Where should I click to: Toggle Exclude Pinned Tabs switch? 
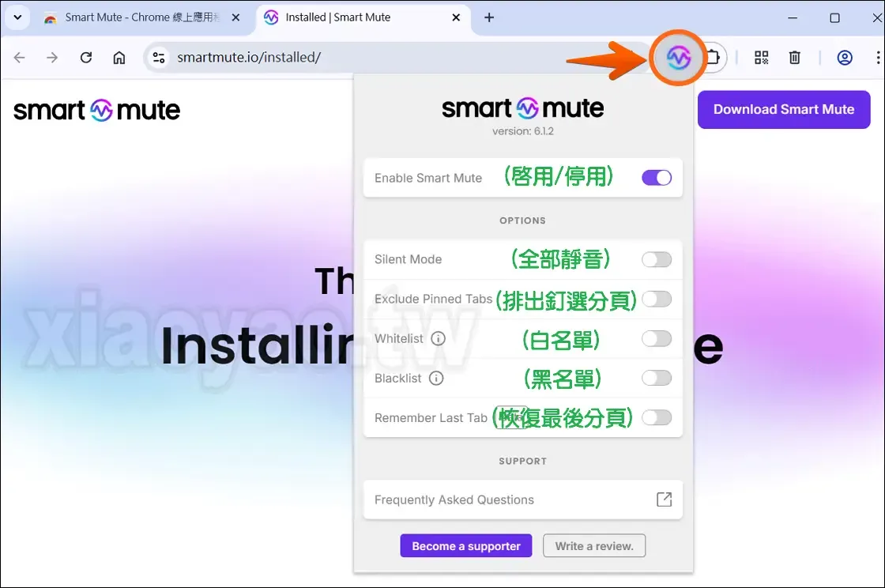(657, 299)
